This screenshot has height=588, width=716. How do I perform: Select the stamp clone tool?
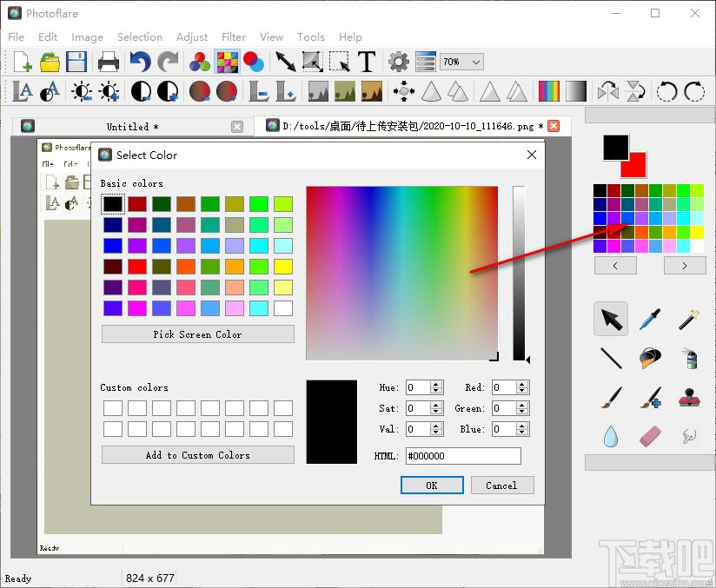(x=689, y=397)
